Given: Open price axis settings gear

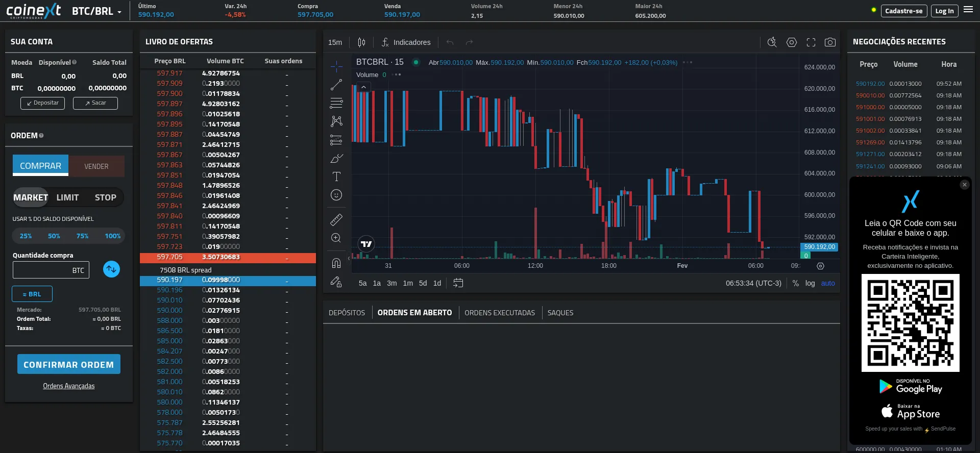Looking at the screenshot, I should pos(820,266).
